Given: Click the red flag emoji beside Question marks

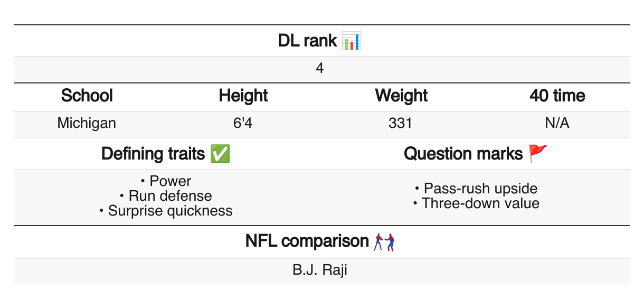Looking at the screenshot, I should (538, 154).
